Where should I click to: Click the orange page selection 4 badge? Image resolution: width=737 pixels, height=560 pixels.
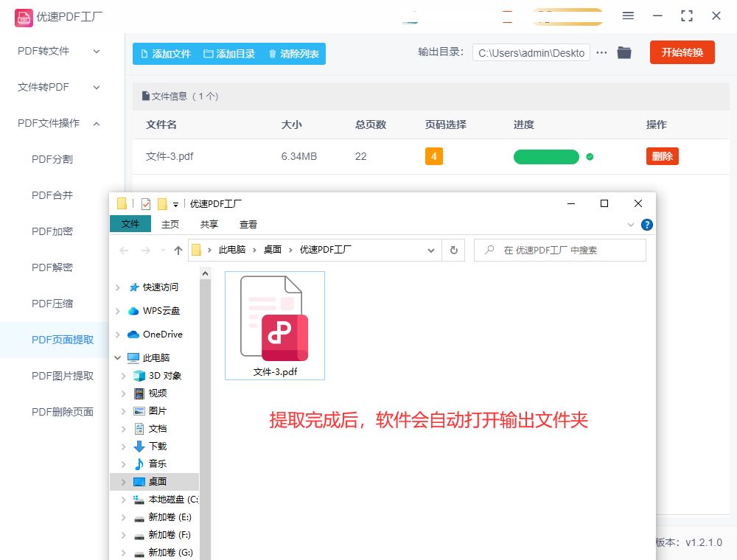tap(434, 156)
